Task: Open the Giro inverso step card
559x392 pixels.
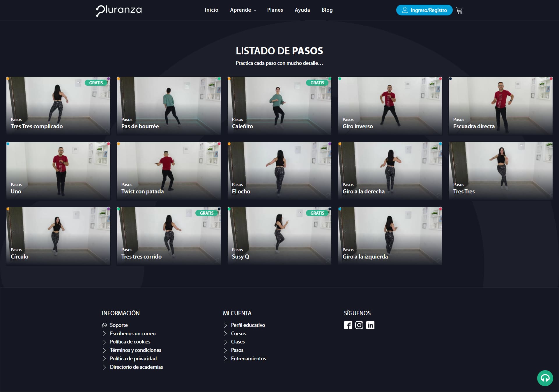Action: [x=390, y=106]
